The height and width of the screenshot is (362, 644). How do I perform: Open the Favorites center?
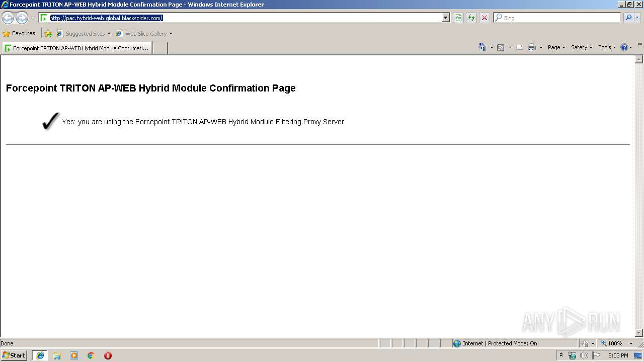[x=19, y=34]
